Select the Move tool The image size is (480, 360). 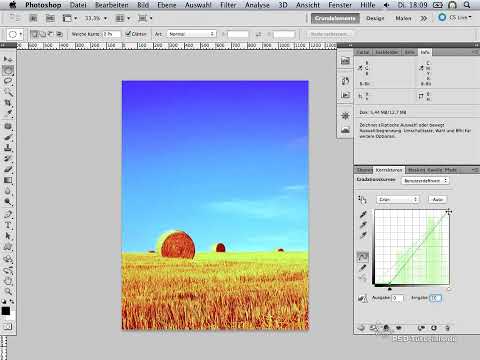tap(8, 59)
